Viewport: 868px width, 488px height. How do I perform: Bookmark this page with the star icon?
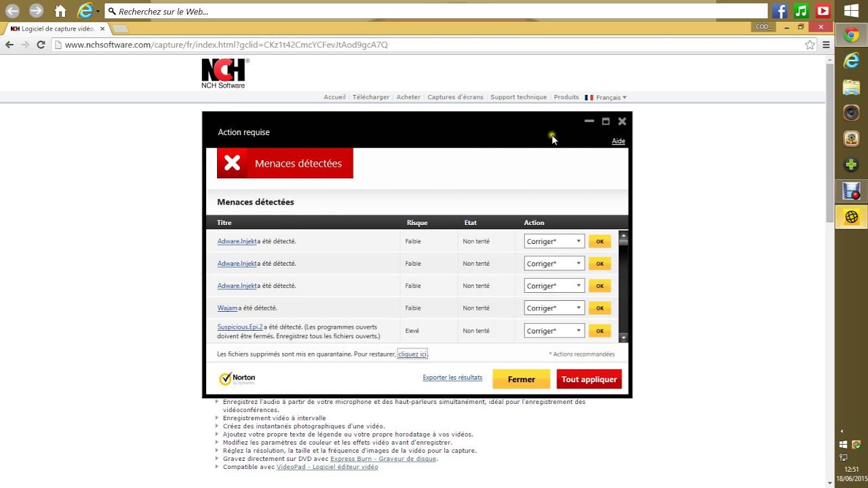(810, 45)
